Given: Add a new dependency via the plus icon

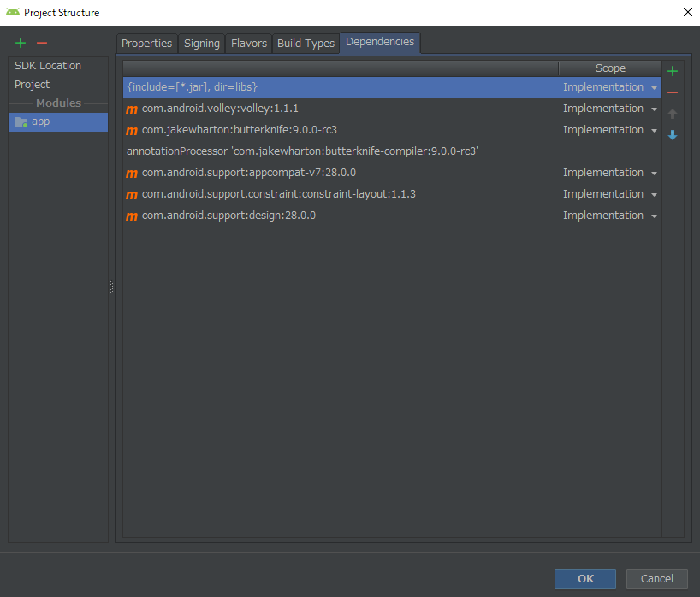Looking at the screenshot, I should coord(673,71).
